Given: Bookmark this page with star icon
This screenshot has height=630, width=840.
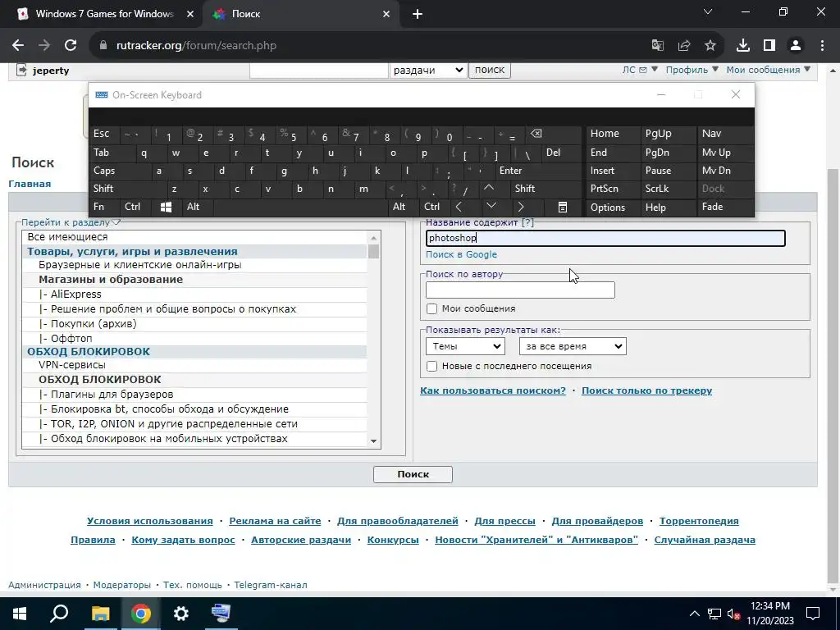Looking at the screenshot, I should pyautogui.click(x=710, y=46).
